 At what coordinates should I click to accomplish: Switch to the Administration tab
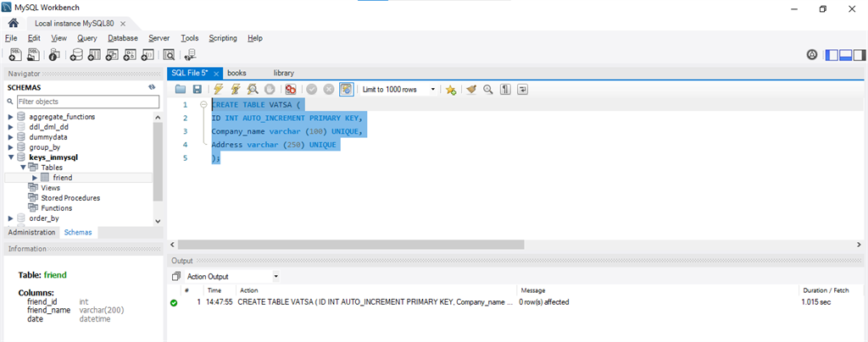pos(31,232)
